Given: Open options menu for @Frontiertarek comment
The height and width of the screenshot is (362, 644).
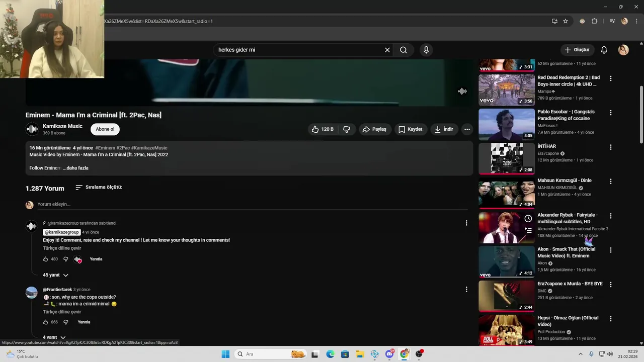Looking at the screenshot, I should 466,289.
